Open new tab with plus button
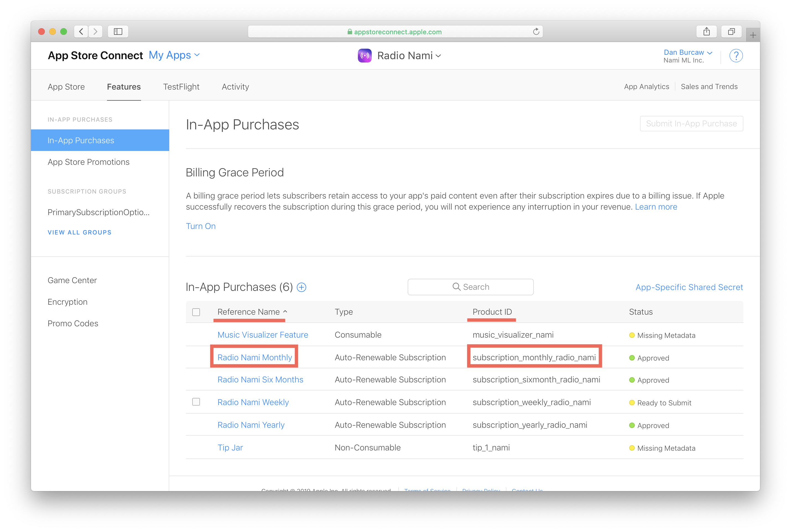This screenshot has height=532, width=791. click(x=753, y=35)
